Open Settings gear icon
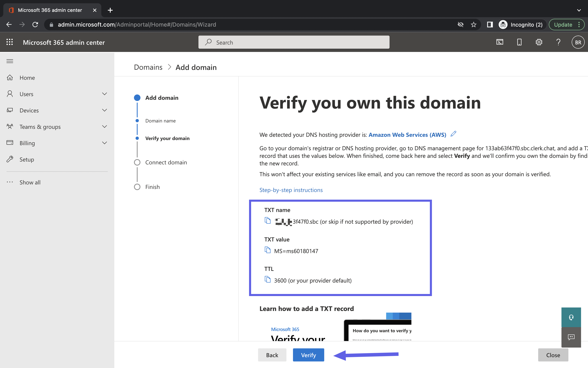This screenshot has width=588, height=368. tap(539, 42)
